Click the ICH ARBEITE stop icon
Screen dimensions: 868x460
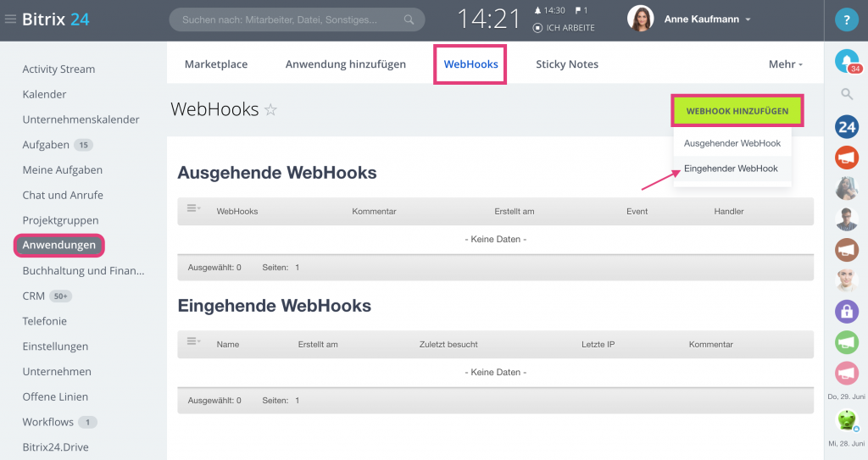(537, 28)
